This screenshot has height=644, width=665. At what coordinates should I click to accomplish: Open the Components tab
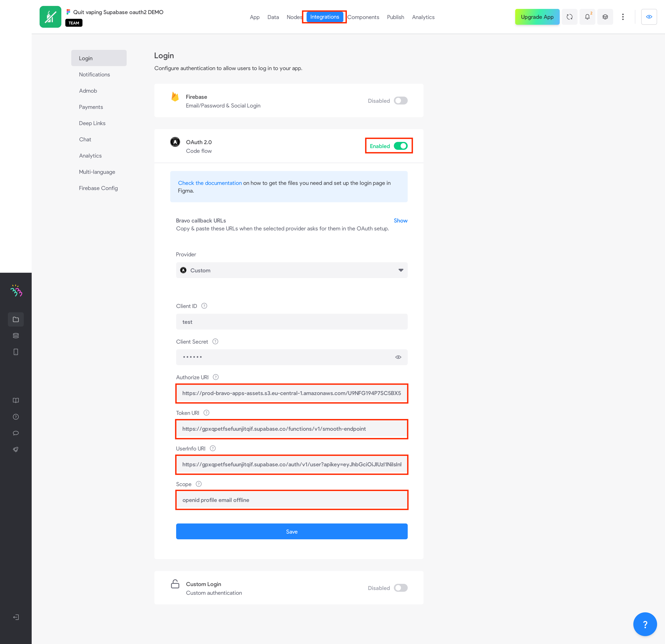[x=363, y=17]
